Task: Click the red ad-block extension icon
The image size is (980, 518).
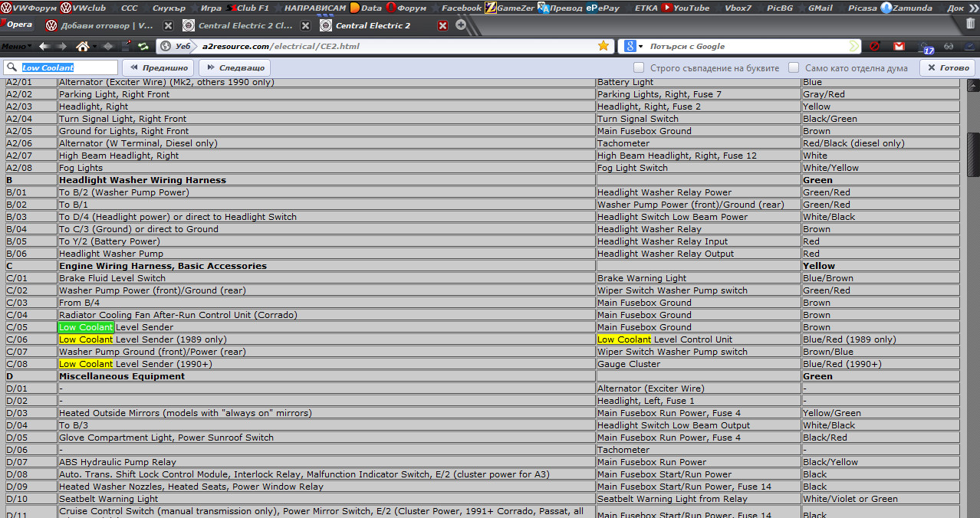Action: pyautogui.click(x=874, y=46)
